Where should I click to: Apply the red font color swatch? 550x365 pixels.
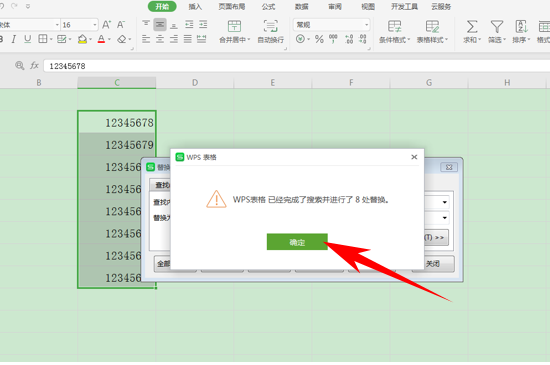[101, 39]
